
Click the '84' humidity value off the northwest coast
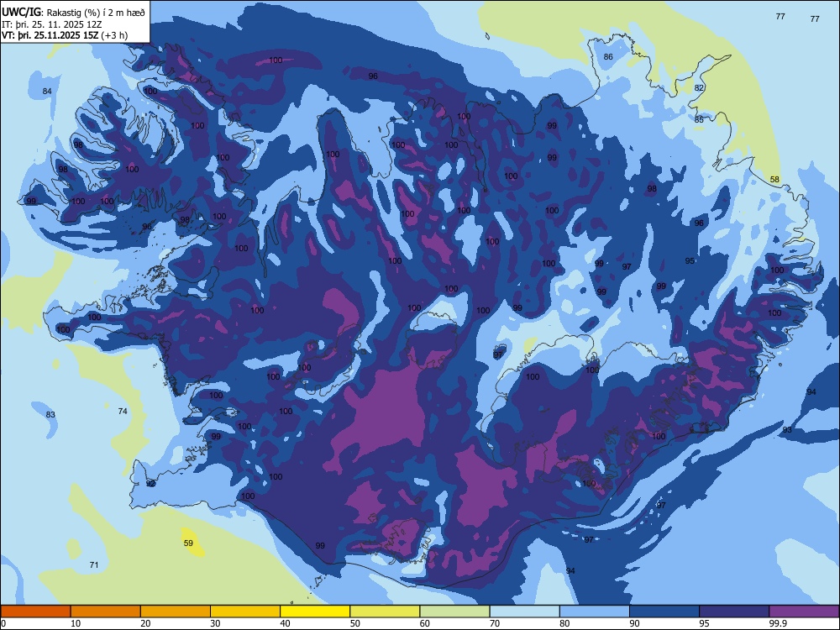pos(47,91)
